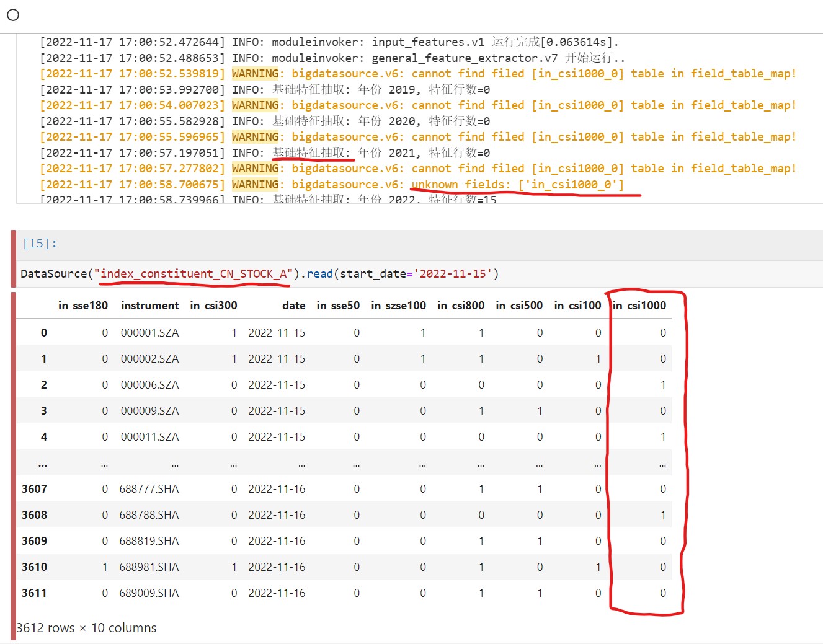The width and height of the screenshot is (823, 644).
Task: Click the ellipsis row in the dataframe index
Action: (x=43, y=463)
